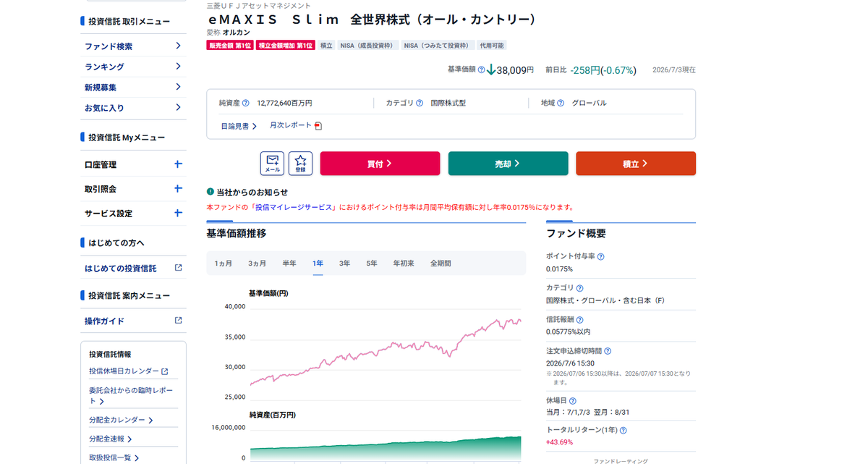Click the orange 積立 button
This screenshot has width=868, height=464.
[x=636, y=164]
